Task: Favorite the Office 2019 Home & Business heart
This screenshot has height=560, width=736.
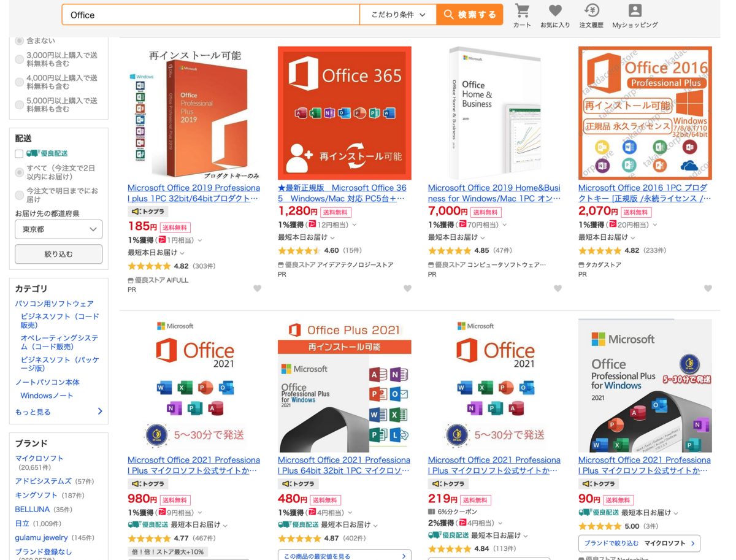Action: [558, 288]
